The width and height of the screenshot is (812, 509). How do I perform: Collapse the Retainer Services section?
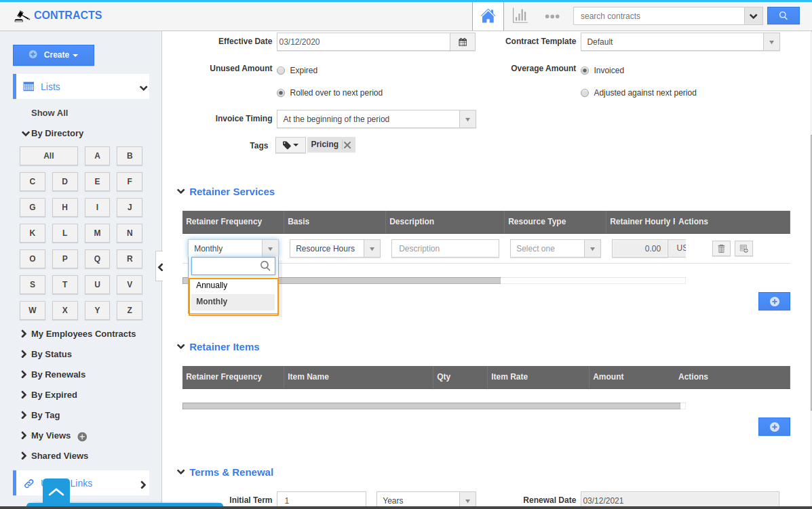(x=180, y=191)
